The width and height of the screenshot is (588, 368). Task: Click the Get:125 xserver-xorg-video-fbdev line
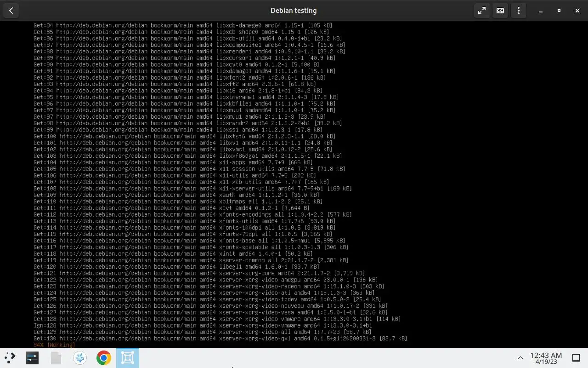(207, 299)
